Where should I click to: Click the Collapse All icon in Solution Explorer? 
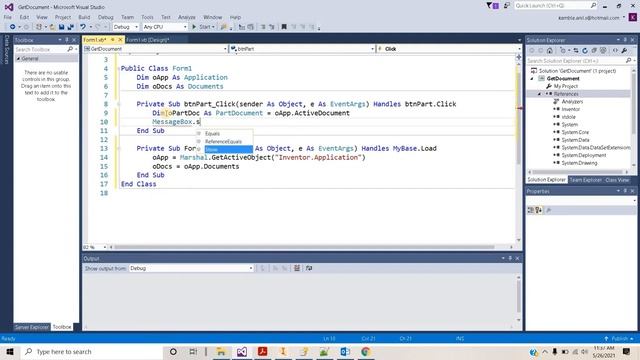594,51
